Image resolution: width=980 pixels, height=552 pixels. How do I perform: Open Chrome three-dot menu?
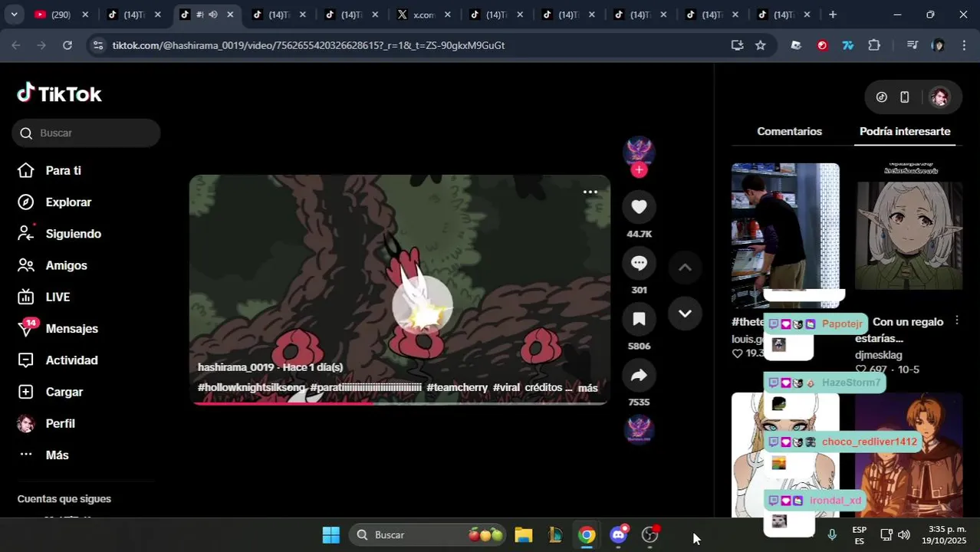pos(964,45)
